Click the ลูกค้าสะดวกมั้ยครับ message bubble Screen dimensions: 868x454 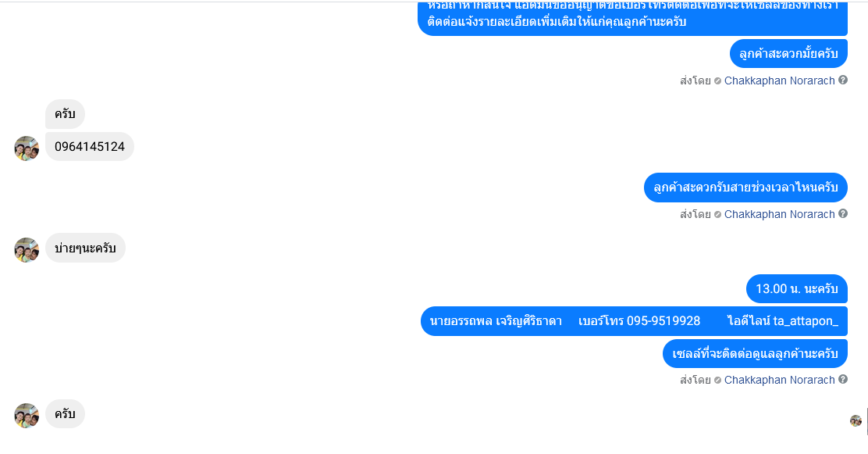(x=788, y=54)
